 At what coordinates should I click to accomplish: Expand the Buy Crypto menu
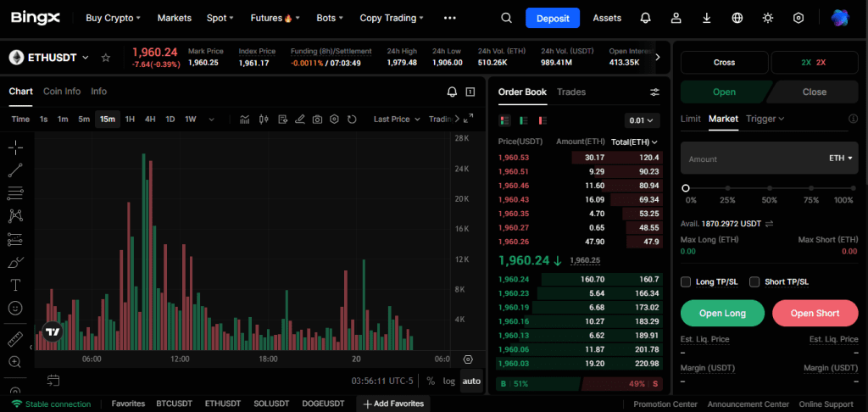(113, 19)
